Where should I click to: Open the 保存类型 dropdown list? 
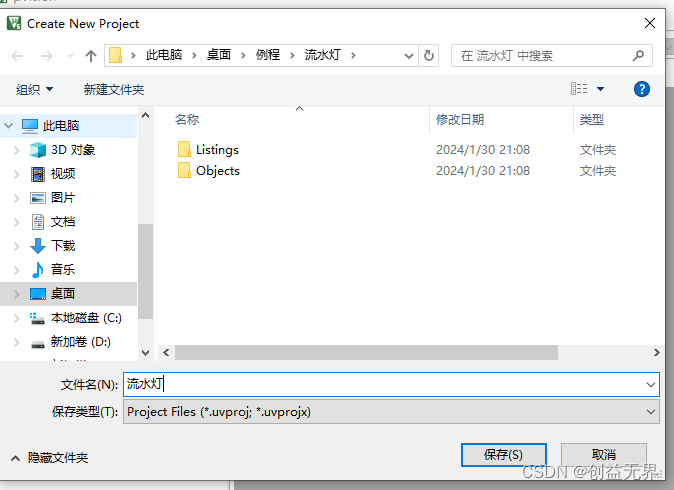[x=391, y=412]
